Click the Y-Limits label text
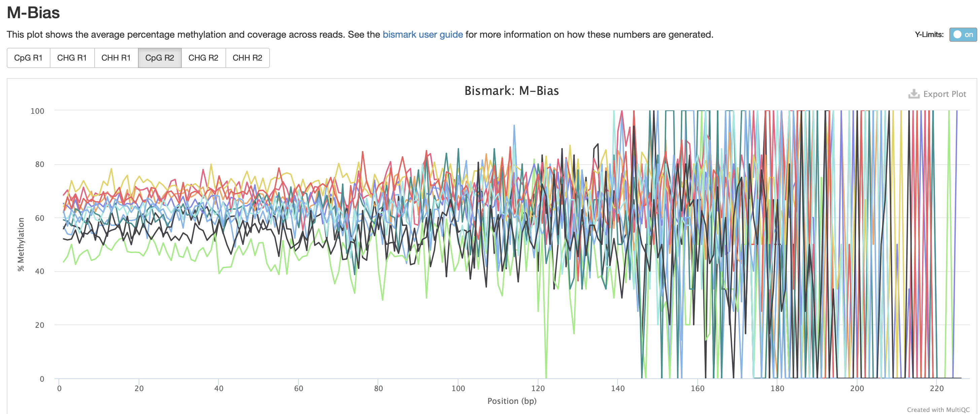The height and width of the screenshot is (414, 980). tap(929, 35)
